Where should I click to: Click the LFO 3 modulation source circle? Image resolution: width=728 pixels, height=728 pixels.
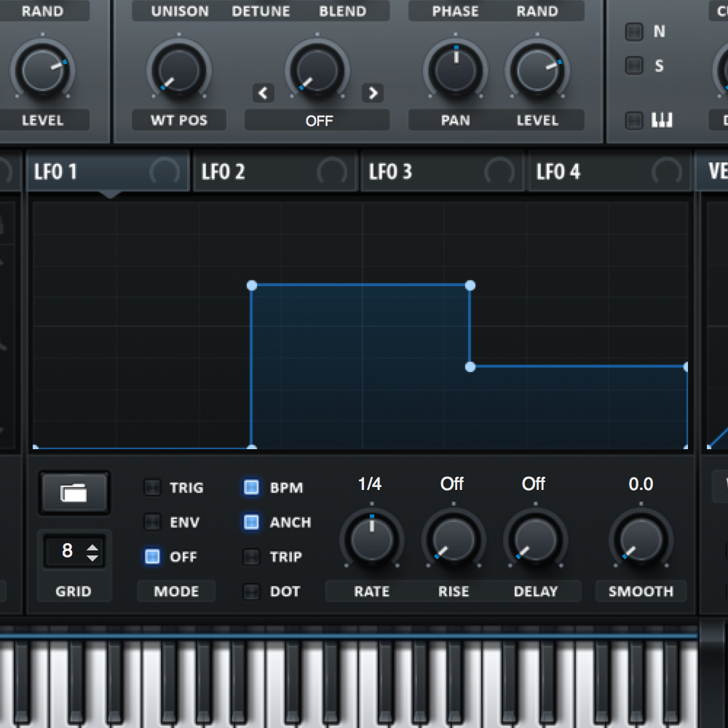499,172
